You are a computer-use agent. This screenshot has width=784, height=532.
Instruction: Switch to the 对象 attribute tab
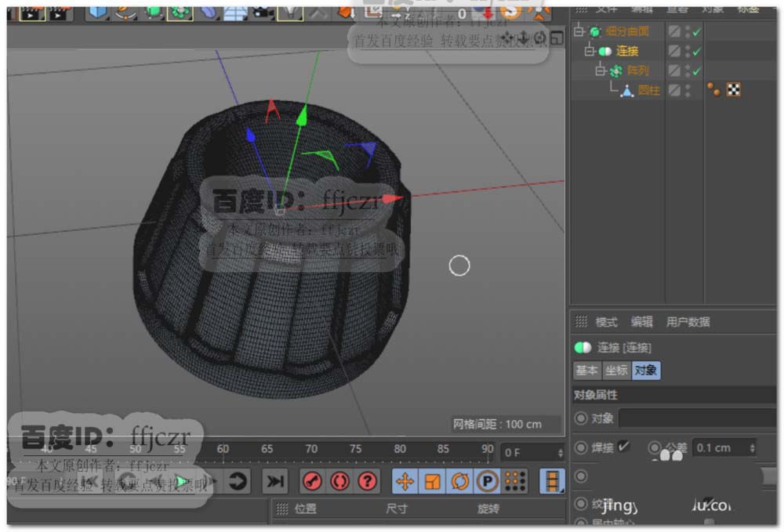pyautogui.click(x=646, y=371)
